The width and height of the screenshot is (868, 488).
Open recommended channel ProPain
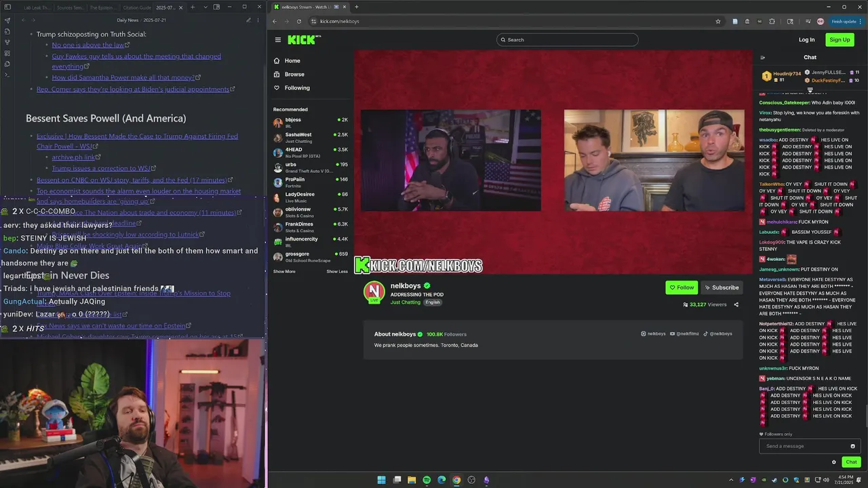[x=311, y=182]
